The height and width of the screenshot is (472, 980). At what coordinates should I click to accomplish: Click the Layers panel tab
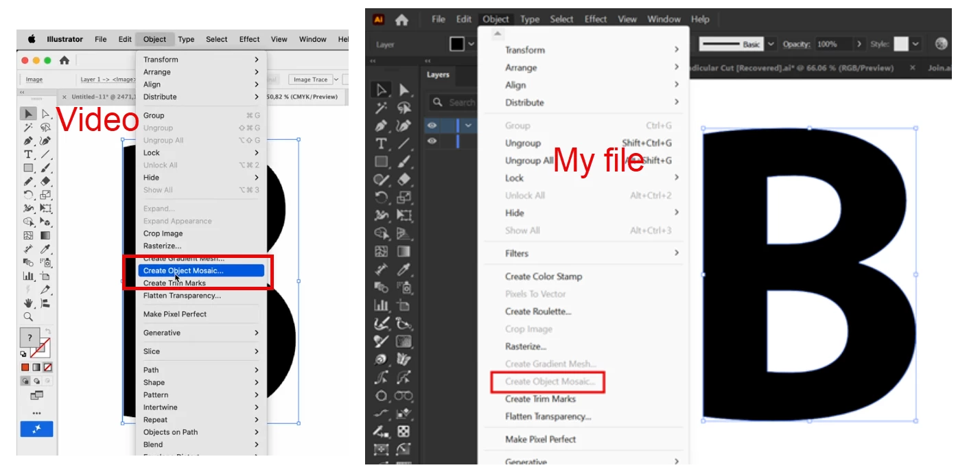438,75
